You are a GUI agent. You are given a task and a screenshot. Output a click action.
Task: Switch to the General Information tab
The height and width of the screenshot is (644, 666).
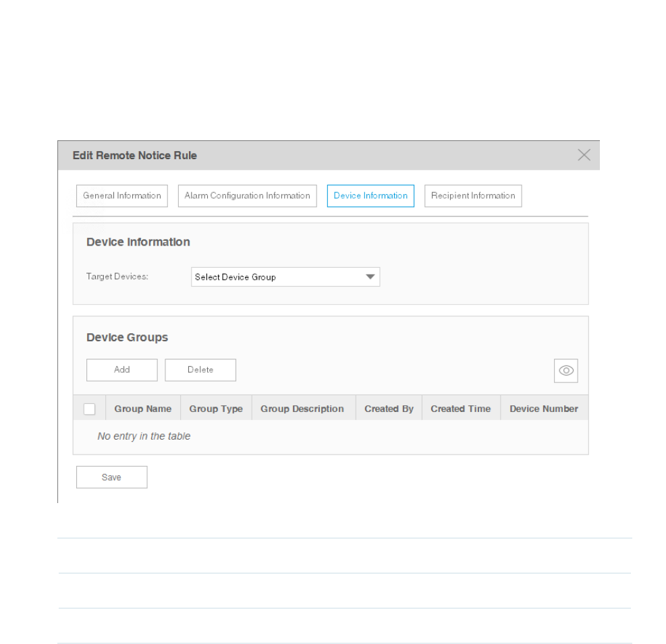pyautogui.click(x=121, y=196)
